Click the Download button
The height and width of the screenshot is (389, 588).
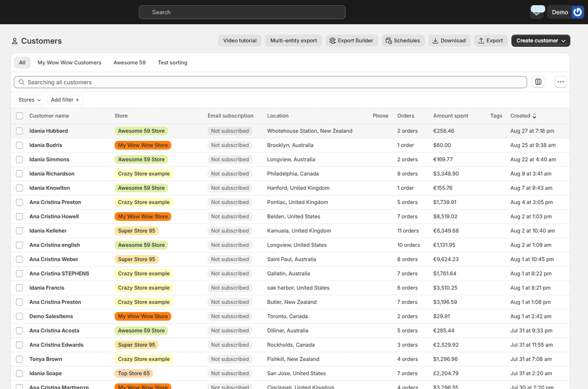click(x=449, y=40)
